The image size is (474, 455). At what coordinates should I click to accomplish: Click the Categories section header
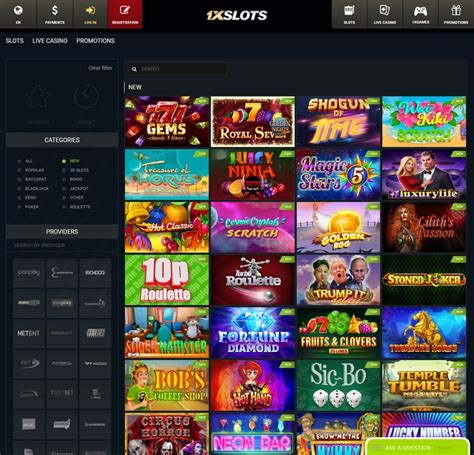(x=62, y=140)
